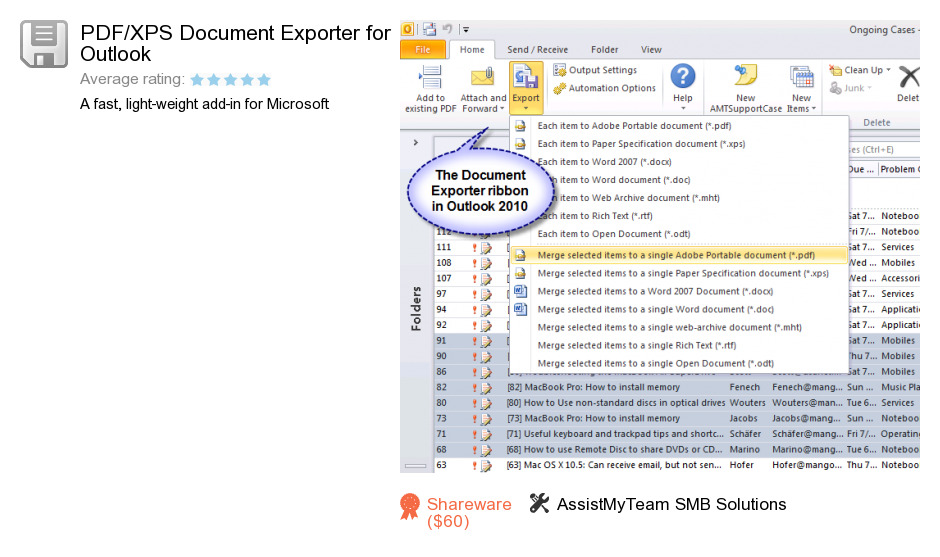Switch to the Folder tab
This screenshot has width=940, height=557.
[x=604, y=50]
